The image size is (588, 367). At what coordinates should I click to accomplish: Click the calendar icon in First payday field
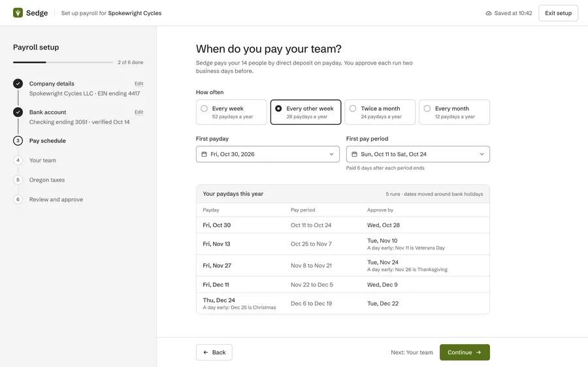(x=204, y=154)
